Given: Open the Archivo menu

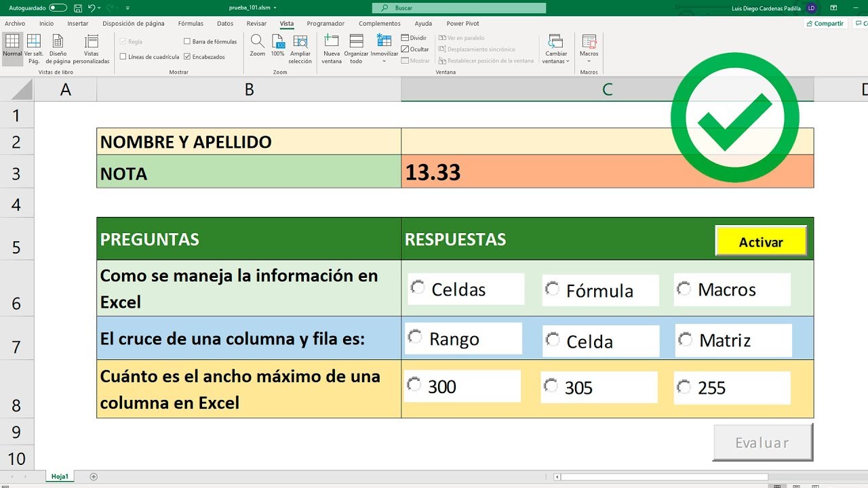Looking at the screenshot, I should point(15,23).
